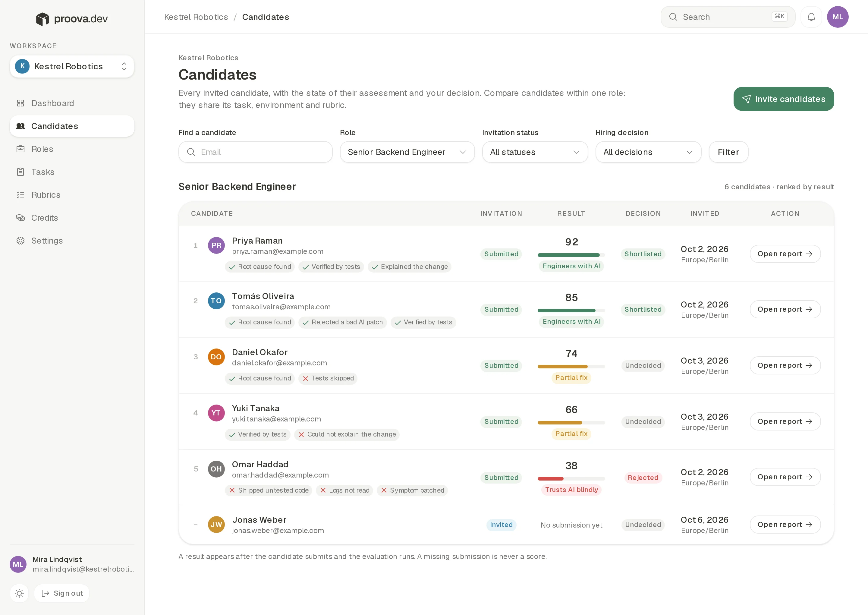Click the sign-out arrow icon
The width and height of the screenshot is (868, 615).
pyautogui.click(x=46, y=593)
